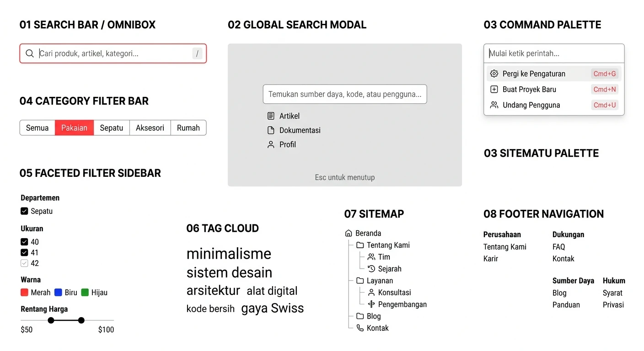Focus the Temukan sumber daya search field
This screenshot has height=351, width=644.
[345, 94]
